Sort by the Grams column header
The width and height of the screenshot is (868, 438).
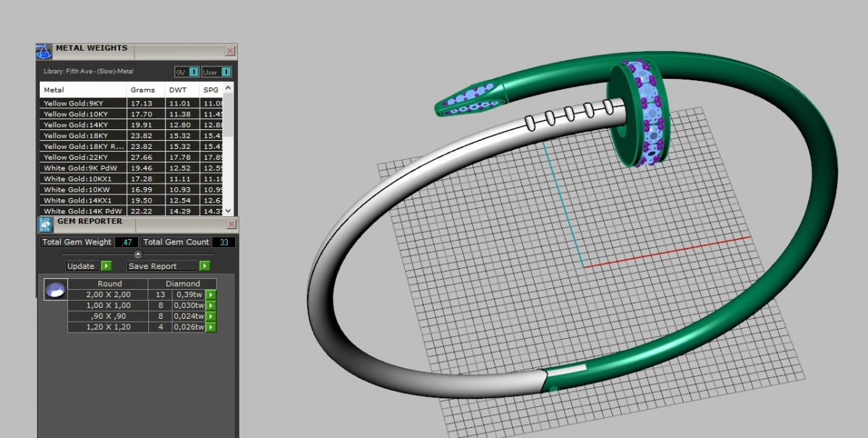click(x=146, y=90)
